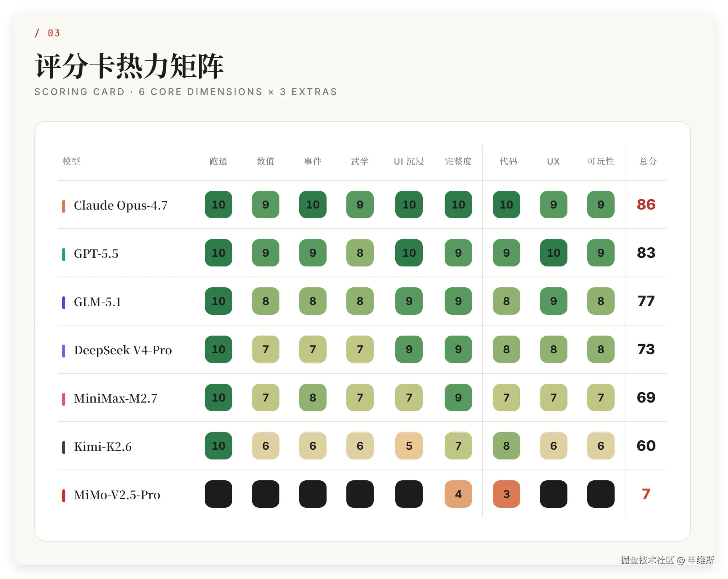Select the DeepSeek V4-Pro row label
728x579 pixels.
click(123, 350)
